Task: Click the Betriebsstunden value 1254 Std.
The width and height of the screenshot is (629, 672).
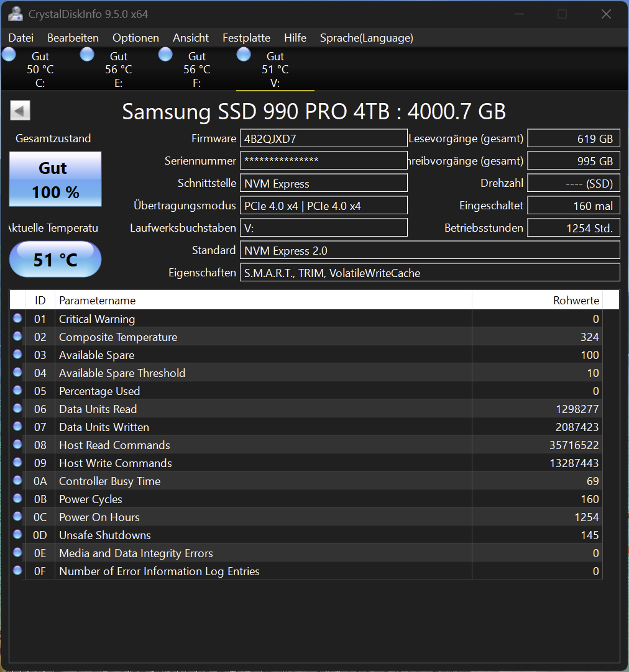Action: (574, 227)
